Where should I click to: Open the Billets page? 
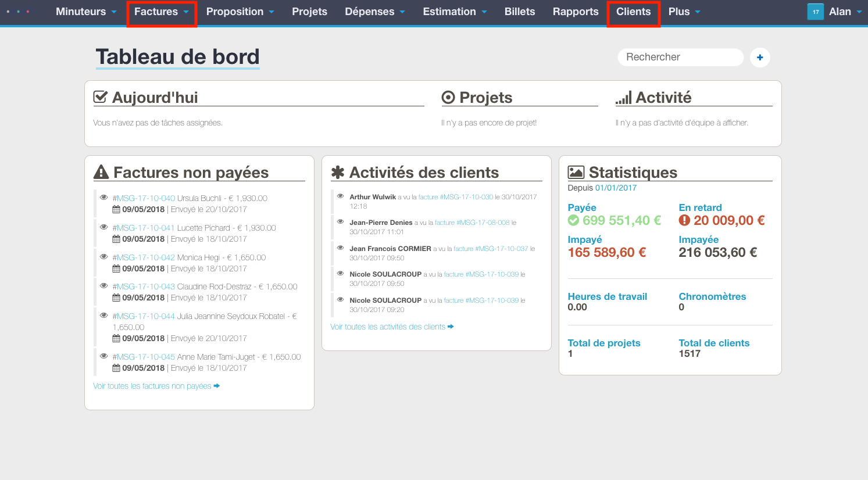point(520,12)
